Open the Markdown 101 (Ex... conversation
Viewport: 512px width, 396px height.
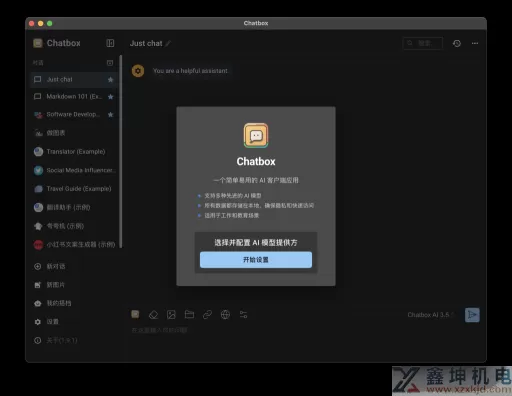[74, 97]
